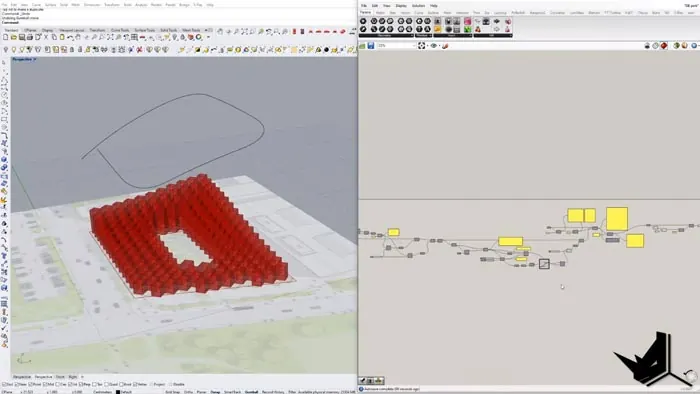Open Grasshopper Solution menu

(418, 5)
